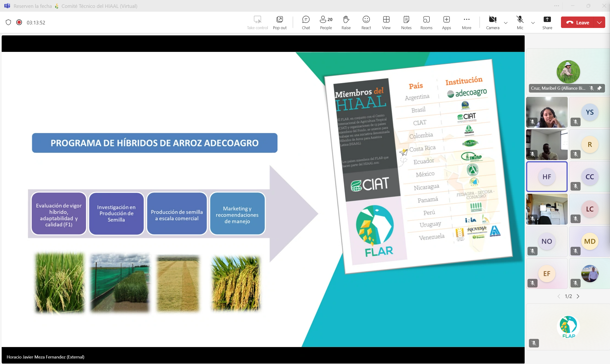Click muted mic icon on MD tile
Image resolution: width=610 pixels, height=364 pixels.
click(x=575, y=251)
